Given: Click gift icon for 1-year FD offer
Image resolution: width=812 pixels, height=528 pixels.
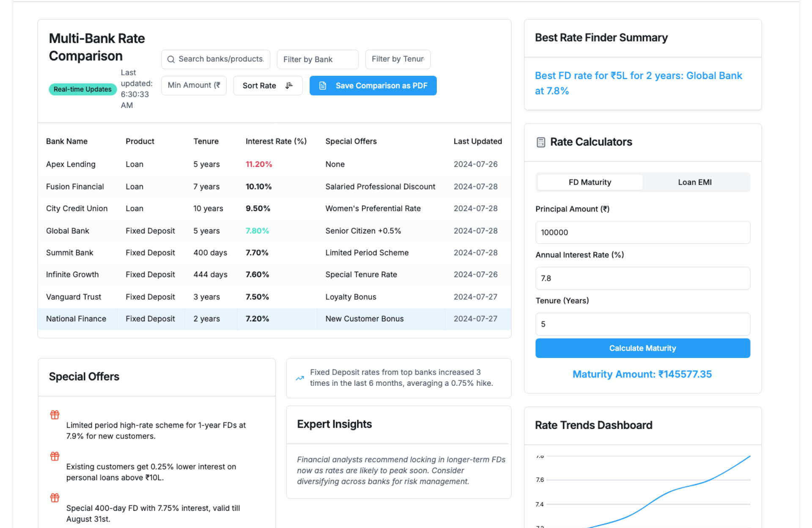Looking at the screenshot, I should [55, 415].
